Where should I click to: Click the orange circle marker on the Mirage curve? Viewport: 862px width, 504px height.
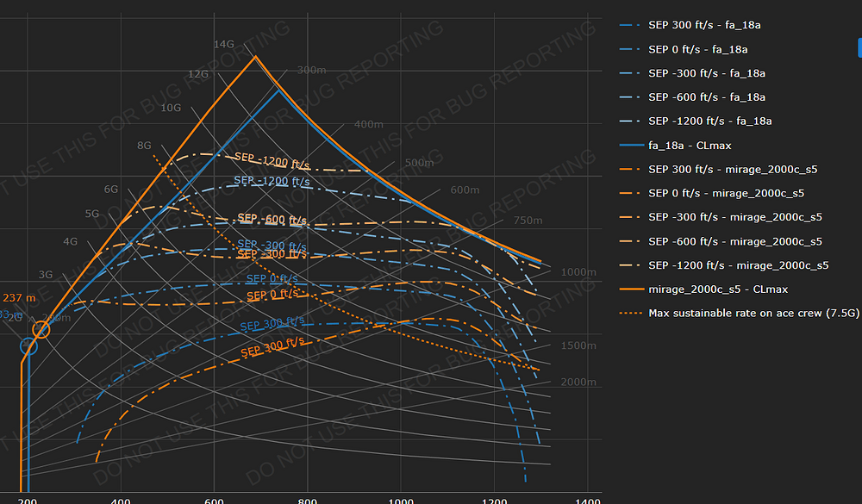tap(41, 330)
